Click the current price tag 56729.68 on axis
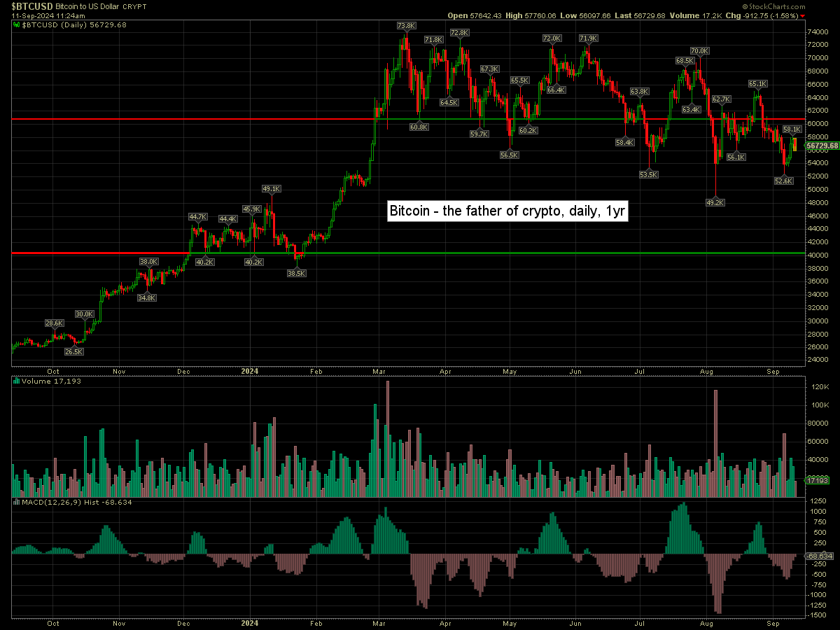 [822, 146]
